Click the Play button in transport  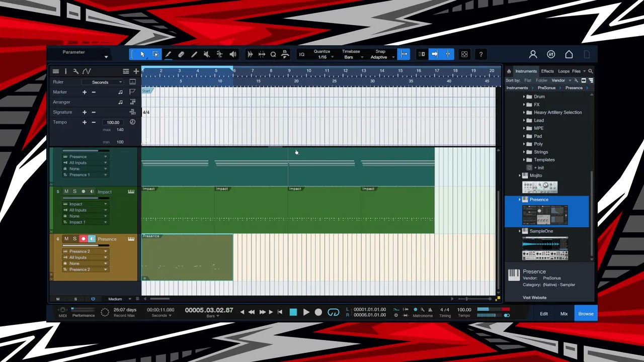tap(306, 312)
